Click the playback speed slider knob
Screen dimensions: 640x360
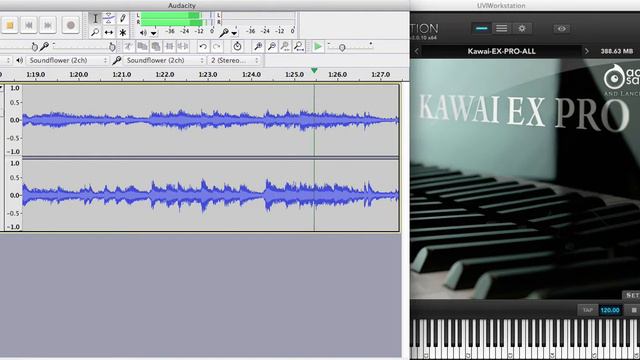(342, 48)
